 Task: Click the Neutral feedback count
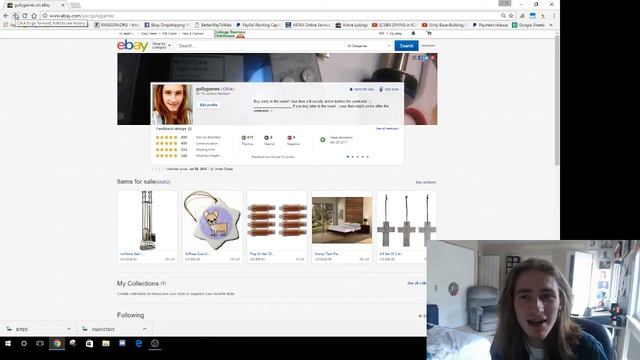click(x=268, y=138)
